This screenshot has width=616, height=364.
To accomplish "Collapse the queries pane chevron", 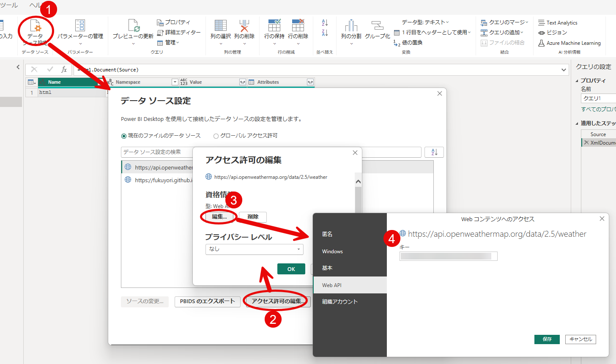I will point(18,67).
